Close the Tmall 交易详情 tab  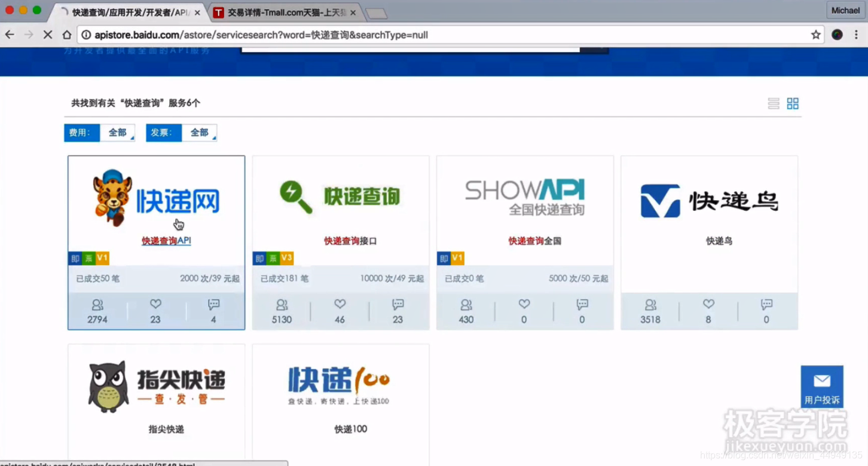[x=353, y=13]
